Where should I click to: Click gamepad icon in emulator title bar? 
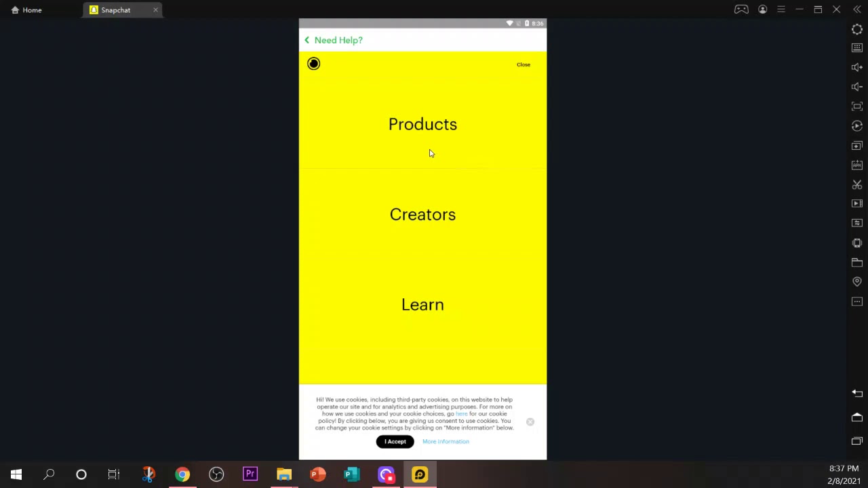coord(741,9)
